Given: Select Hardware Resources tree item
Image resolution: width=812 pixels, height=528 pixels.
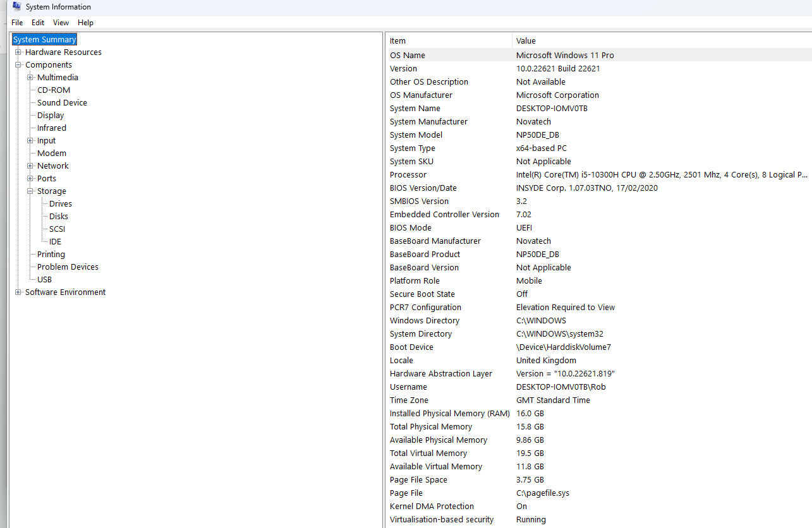Looking at the screenshot, I should (63, 52).
